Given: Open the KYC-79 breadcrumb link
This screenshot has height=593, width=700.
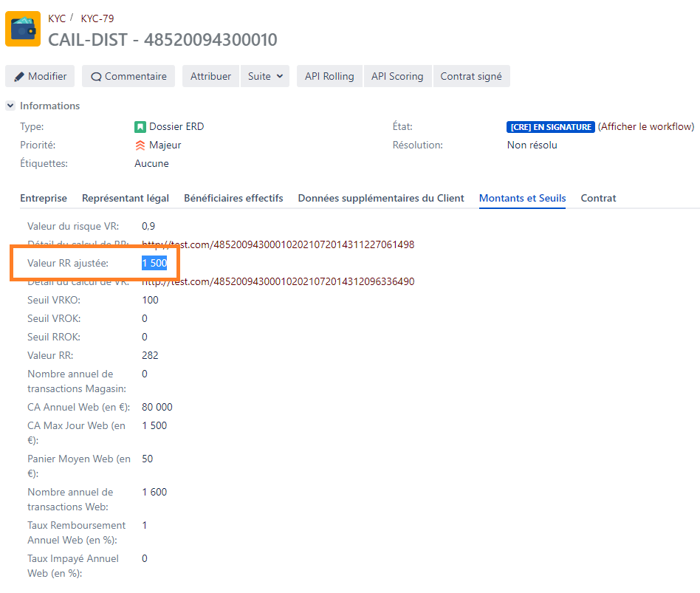Looking at the screenshot, I should point(97,18).
